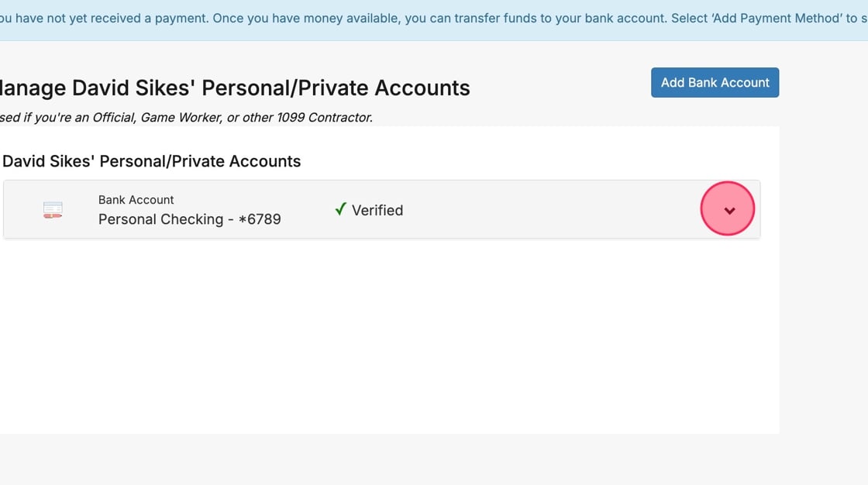The height and width of the screenshot is (485, 868).
Task: Click the small Bank Account label
Action: tap(136, 200)
